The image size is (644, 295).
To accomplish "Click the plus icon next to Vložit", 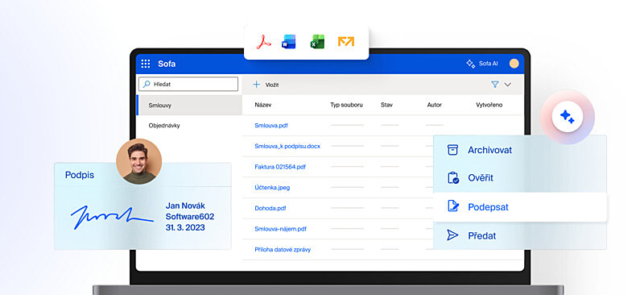I will point(256,85).
